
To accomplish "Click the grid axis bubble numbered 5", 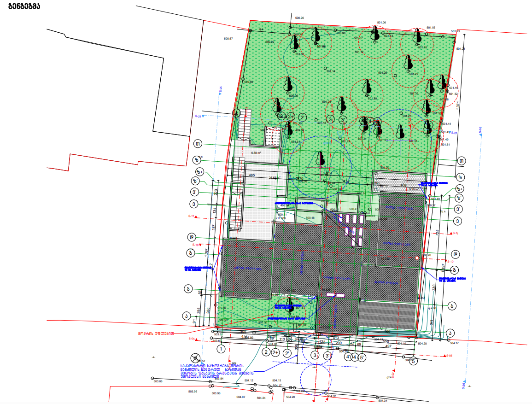I will point(413,362).
